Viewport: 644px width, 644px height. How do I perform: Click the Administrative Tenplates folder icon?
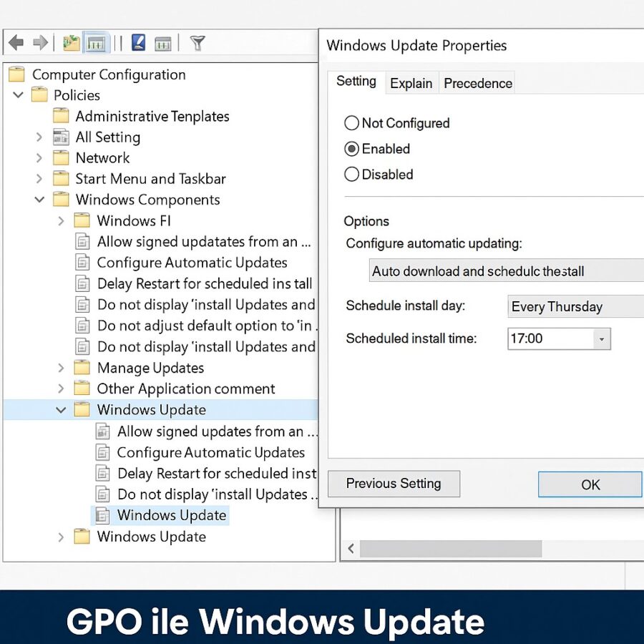coord(61,116)
